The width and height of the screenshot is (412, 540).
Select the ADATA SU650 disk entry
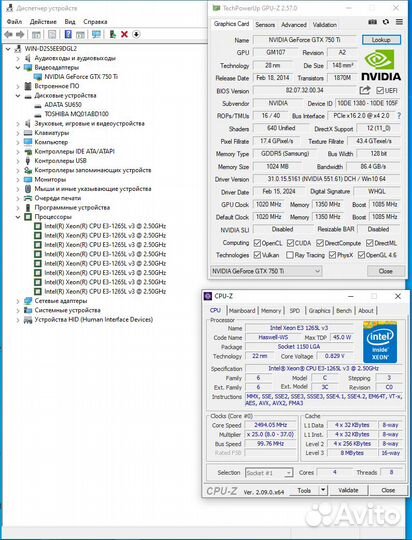pos(63,105)
